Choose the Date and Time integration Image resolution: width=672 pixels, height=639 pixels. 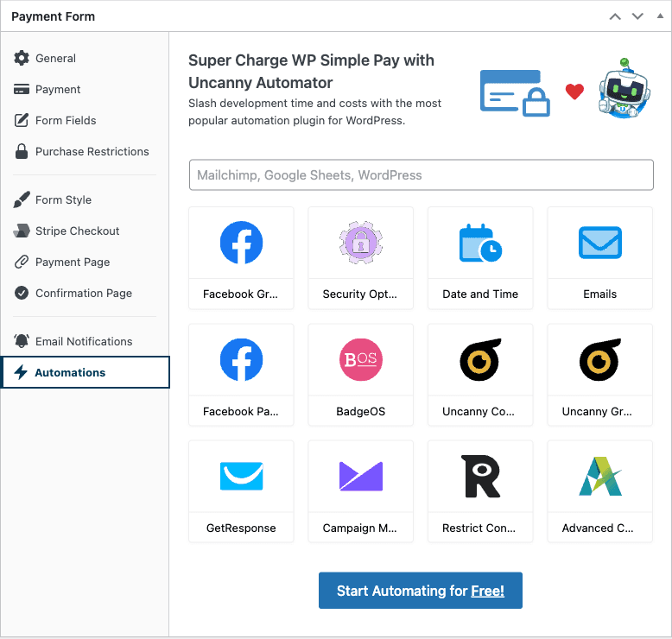[x=480, y=258]
